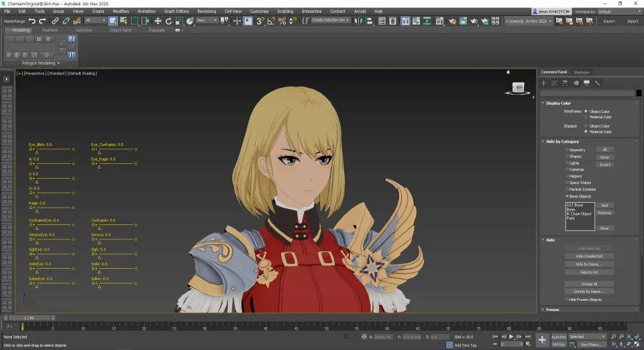644x350 pixels.
Task: Switch to the Freeform ribbon tab
Action: [50, 30]
